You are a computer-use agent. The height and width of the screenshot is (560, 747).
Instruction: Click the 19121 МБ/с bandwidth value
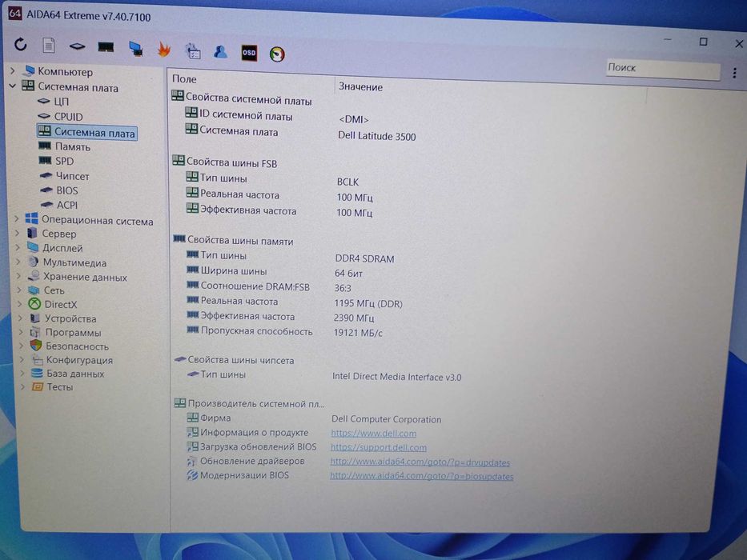tap(358, 333)
